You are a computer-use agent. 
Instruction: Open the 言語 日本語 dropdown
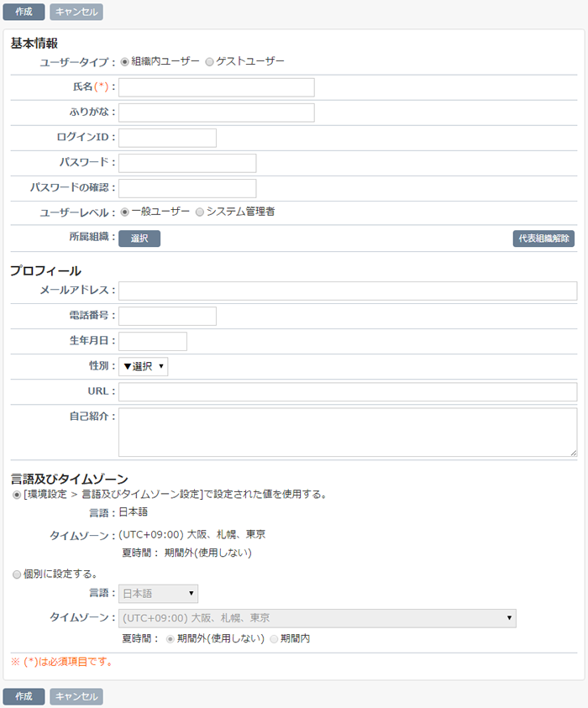(x=158, y=594)
